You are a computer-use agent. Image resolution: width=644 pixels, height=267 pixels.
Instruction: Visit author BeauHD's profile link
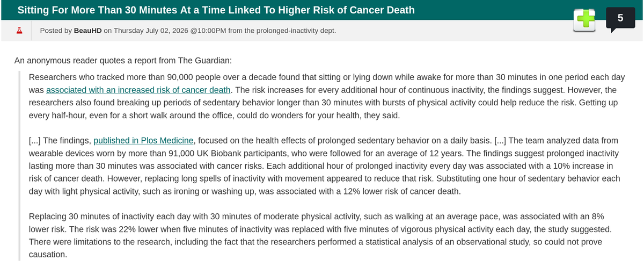[88, 31]
